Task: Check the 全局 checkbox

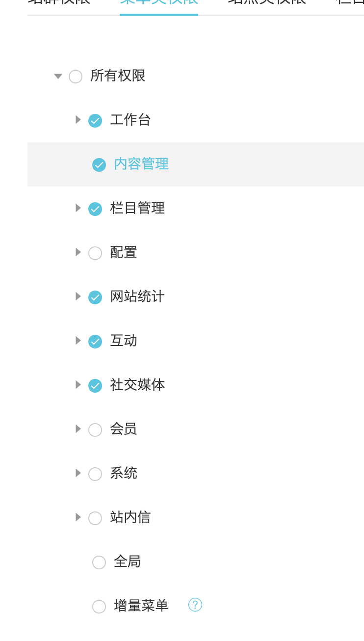Action: coord(99,562)
